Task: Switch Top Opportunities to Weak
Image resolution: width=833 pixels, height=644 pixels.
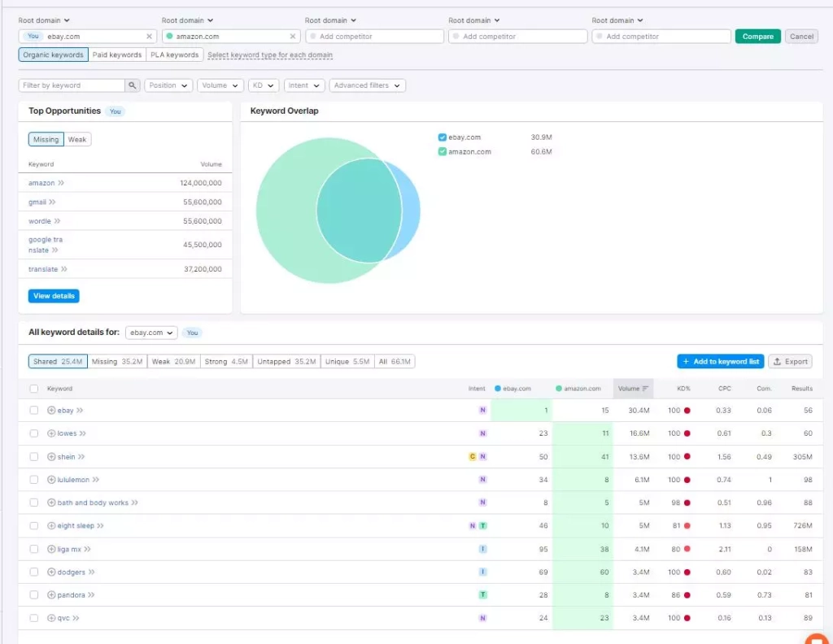Action: click(x=77, y=140)
